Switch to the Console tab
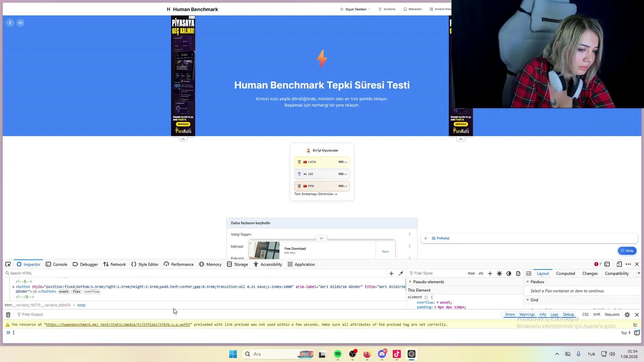This screenshot has width=644, height=362. click(x=56, y=264)
